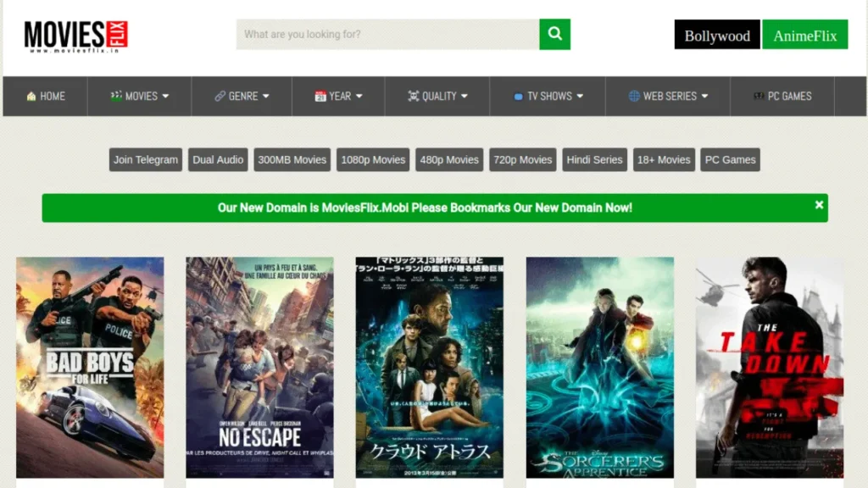Click the new domain MoviesFlix.Mobi announcement text
The width and height of the screenshot is (868, 488).
(x=425, y=208)
